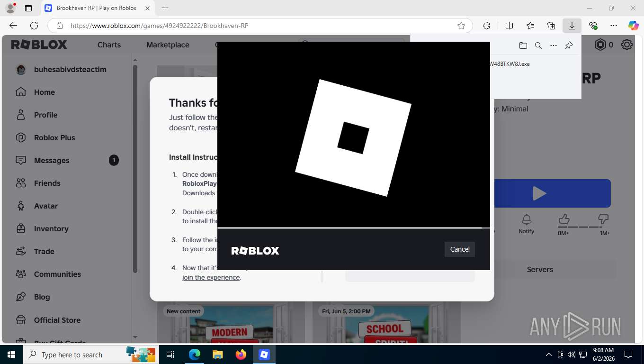Pin the downloads panel
This screenshot has height=364, width=644.
(x=569, y=45)
